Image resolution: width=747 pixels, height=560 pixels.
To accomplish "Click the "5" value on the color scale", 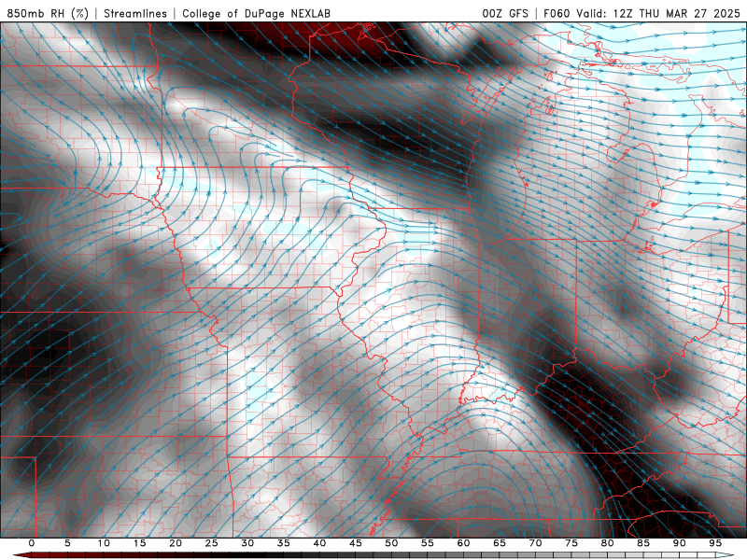I will point(67,543).
